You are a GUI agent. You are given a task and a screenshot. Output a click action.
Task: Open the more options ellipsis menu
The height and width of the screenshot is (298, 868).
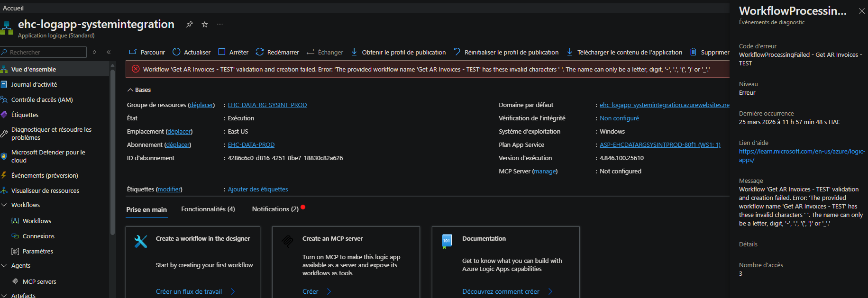(x=220, y=24)
